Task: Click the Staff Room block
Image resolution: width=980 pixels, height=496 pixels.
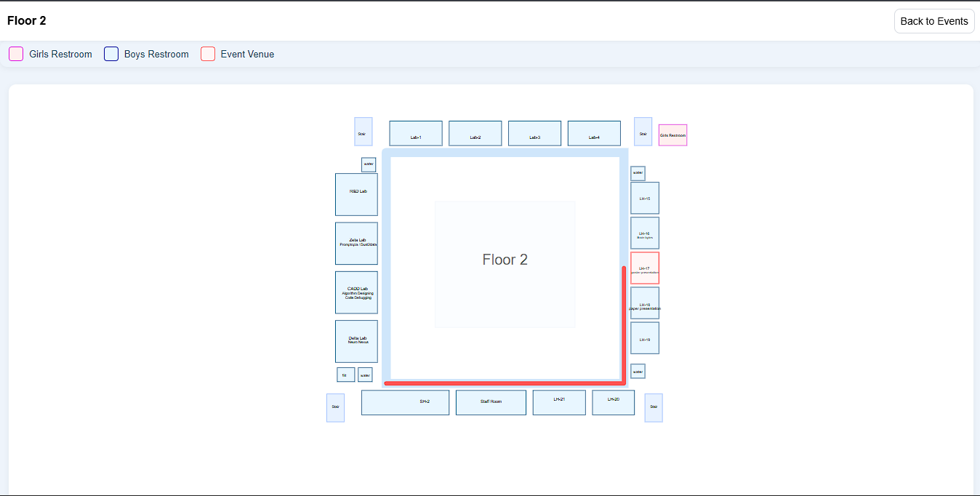Action: coord(491,402)
